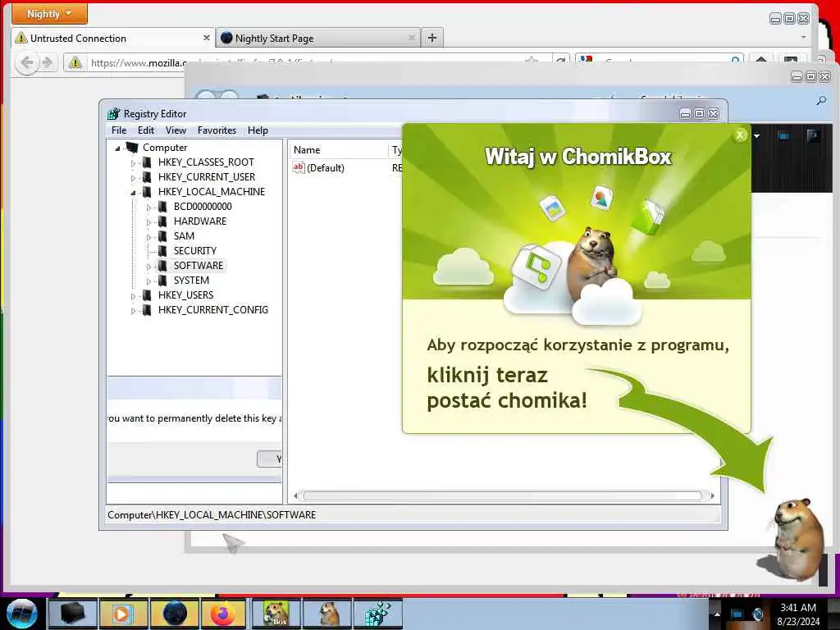The height and width of the screenshot is (630, 840).
Task: Click the magnifier search icon in background window
Action: coord(820,100)
